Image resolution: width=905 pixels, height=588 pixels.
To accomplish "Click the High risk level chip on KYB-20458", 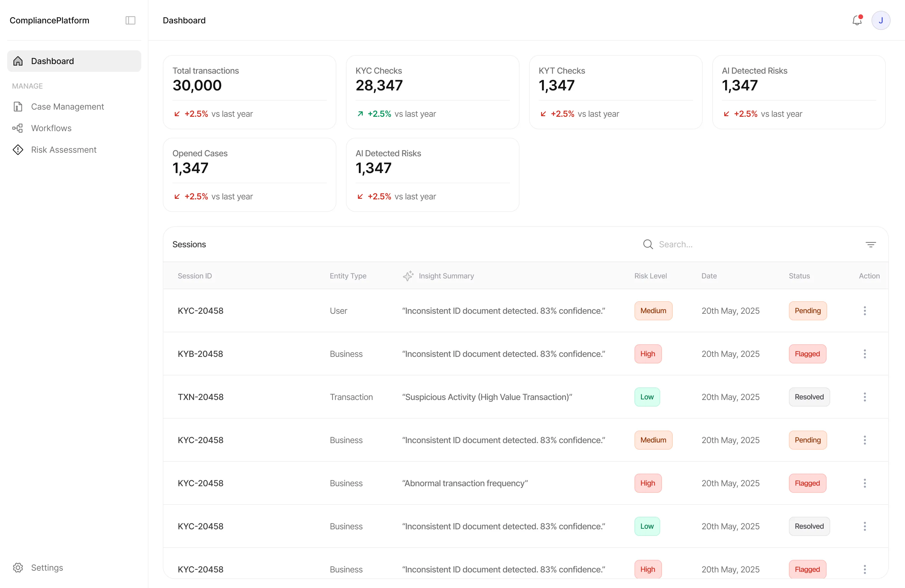I will pos(648,354).
